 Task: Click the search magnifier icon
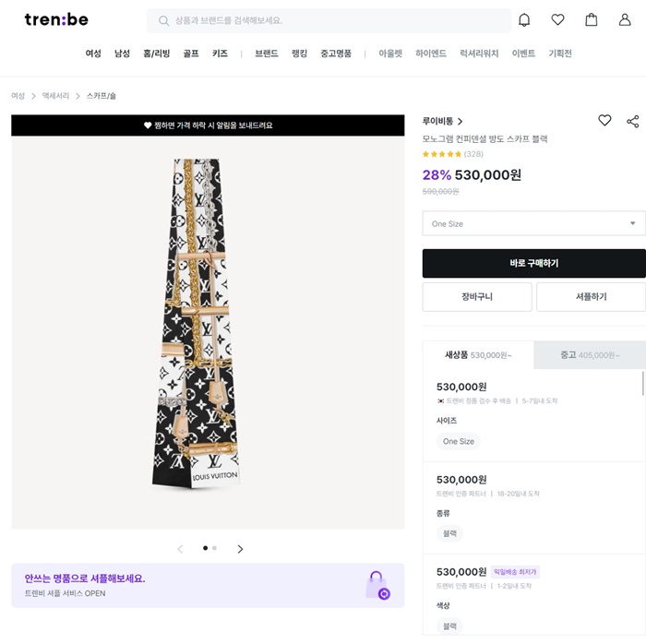[164, 20]
